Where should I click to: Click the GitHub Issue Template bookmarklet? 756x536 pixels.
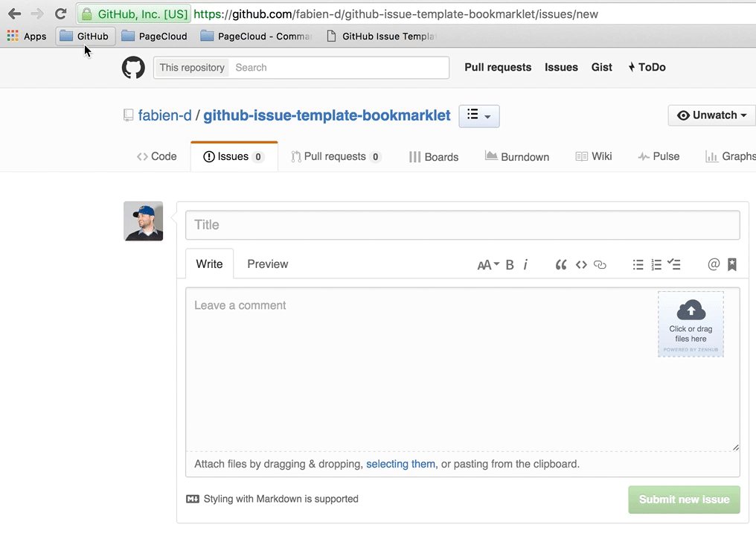(382, 36)
